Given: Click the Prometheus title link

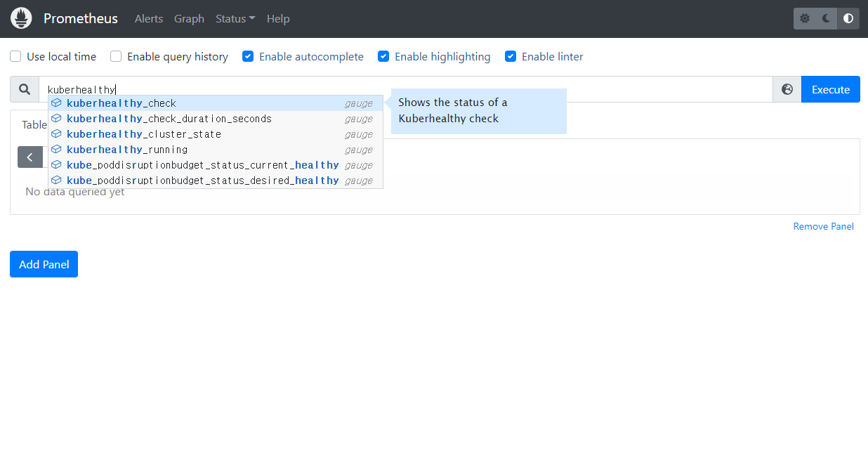Looking at the screenshot, I should [81, 18].
